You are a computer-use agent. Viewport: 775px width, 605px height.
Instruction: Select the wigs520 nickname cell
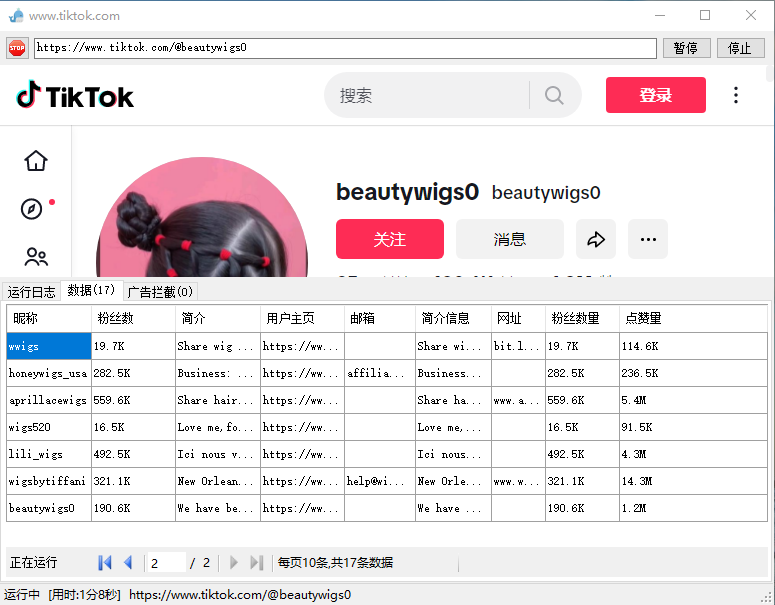[x=49, y=427]
